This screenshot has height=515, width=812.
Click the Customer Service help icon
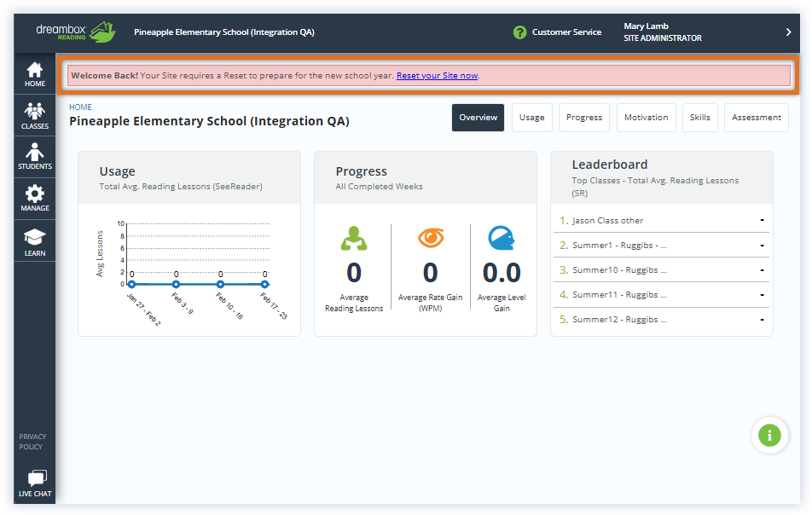coord(519,32)
